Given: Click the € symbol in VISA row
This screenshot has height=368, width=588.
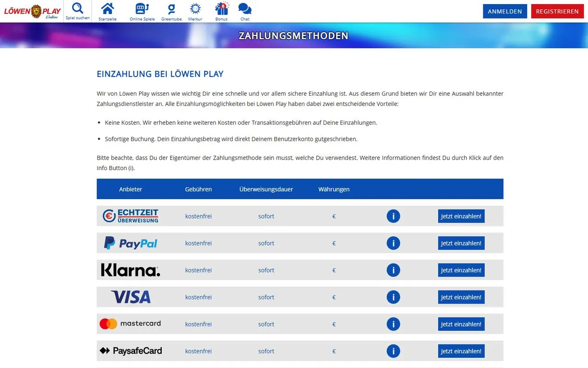Looking at the screenshot, I should (x=334, y=297).
